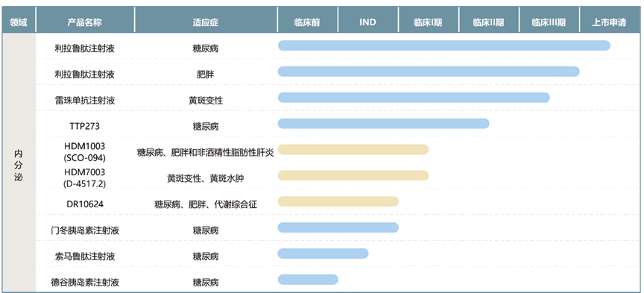Click the yellow HDM7003 progress bar
The height and width of the screenshot is (293, 644).
[x=353, y=175]
